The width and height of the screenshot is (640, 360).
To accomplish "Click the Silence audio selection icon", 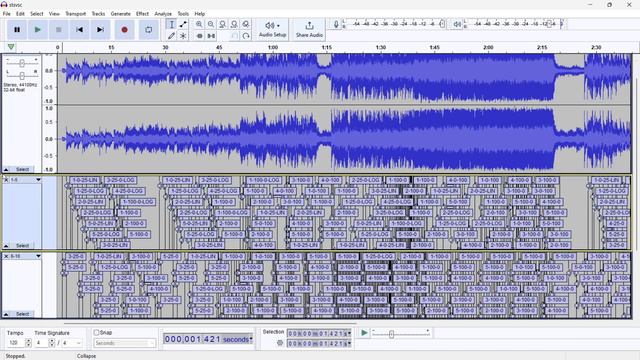I will click(x=211, y=36).
